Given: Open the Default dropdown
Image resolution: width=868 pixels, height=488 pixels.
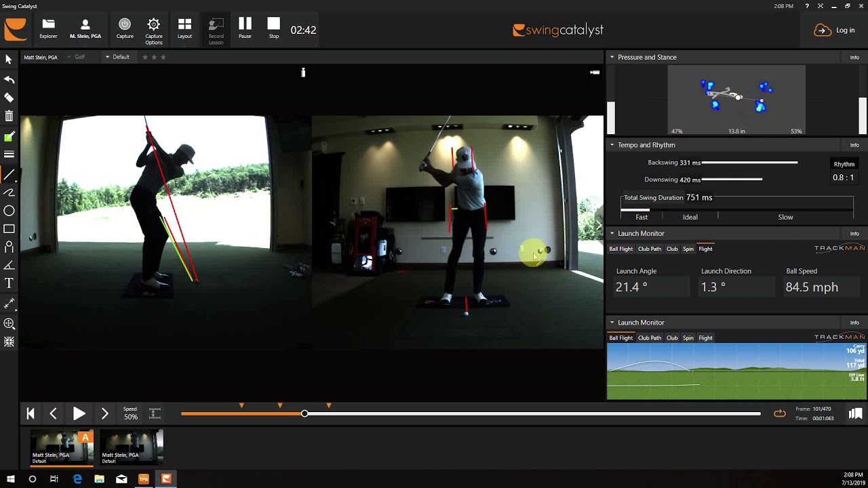Looking at the screenshot, I should click(117, 57).
